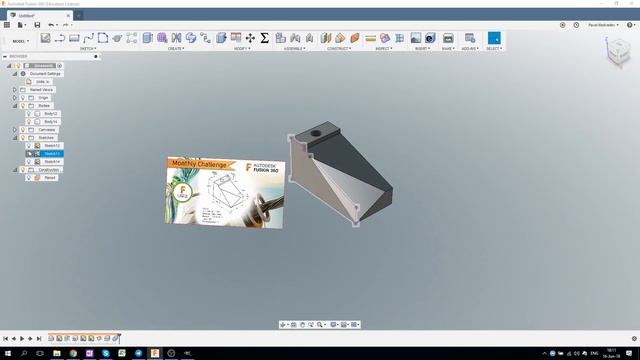The image size is (640, 360).
Task: Open the ASSEMBLE menu
Action: (295, 49)
